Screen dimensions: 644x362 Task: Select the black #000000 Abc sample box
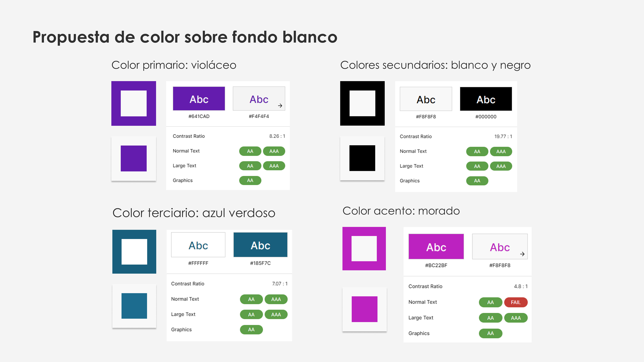(486, 99)
